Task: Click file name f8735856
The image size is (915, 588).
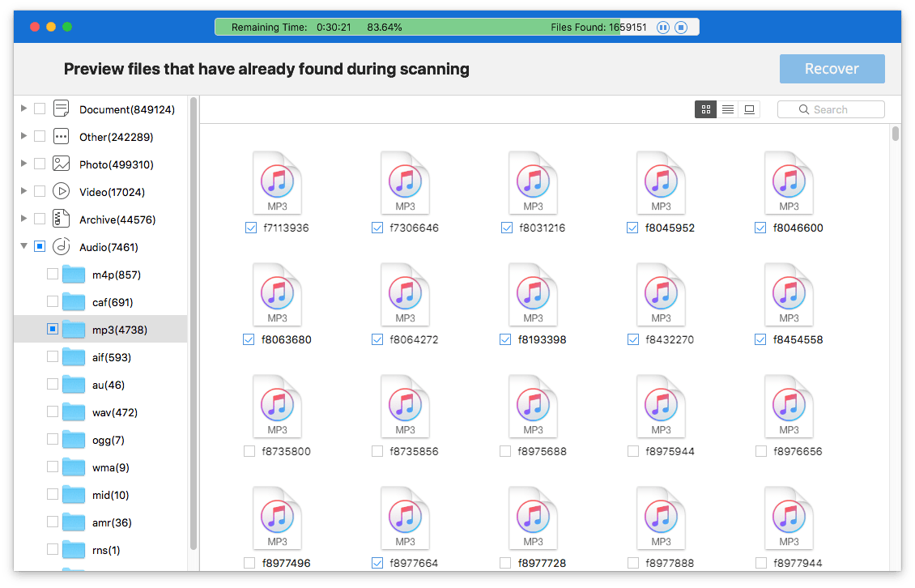Action: tap(414, 451)
